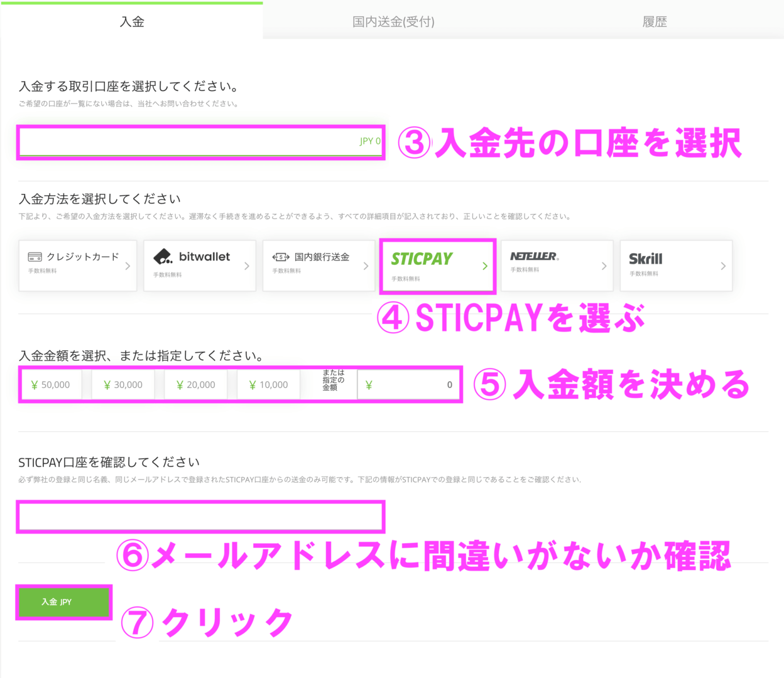Expand the クレジットカード chevron arrow
The width and height of the screenshot is (784, 678).
(128, 266)
